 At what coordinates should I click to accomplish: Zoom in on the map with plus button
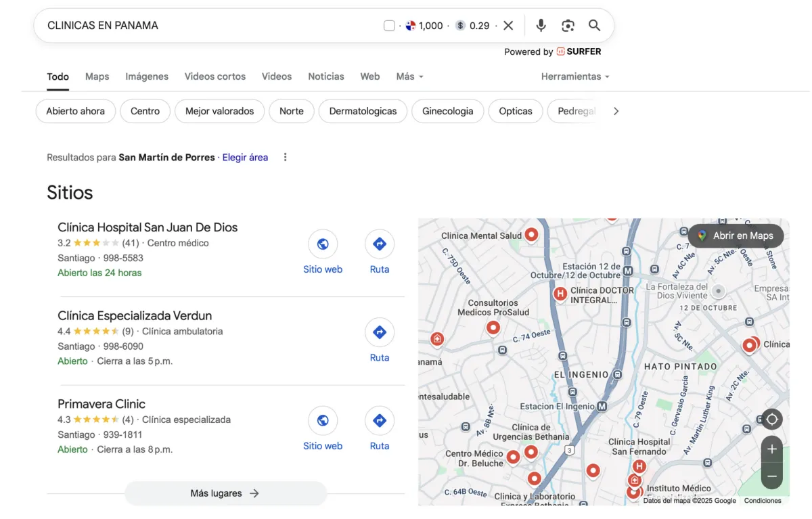[772, 449]
